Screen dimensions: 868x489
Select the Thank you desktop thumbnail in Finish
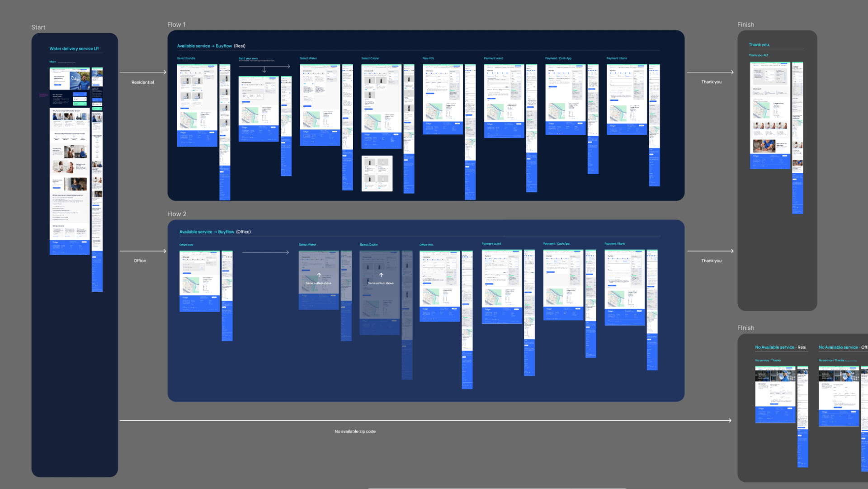tap(770, 115)
